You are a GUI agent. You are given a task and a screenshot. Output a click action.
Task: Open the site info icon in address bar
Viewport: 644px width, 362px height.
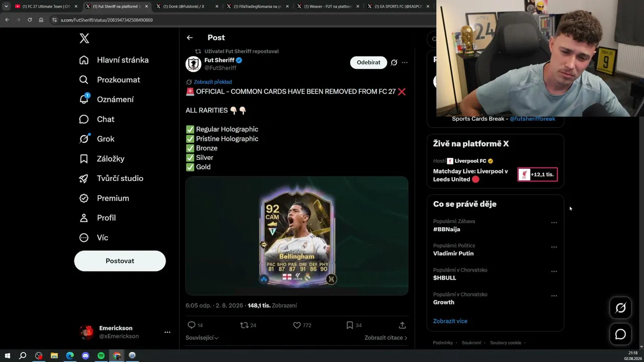tap(55, 20)
